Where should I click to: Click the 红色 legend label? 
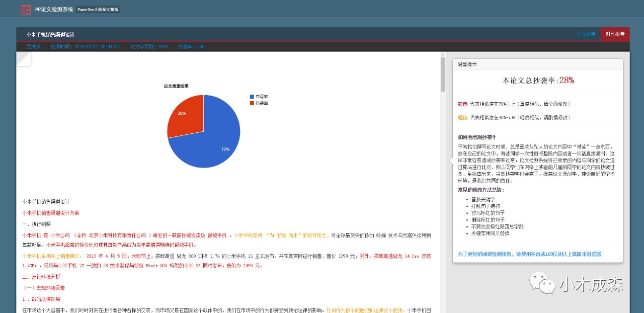click(x=462, y=104)
